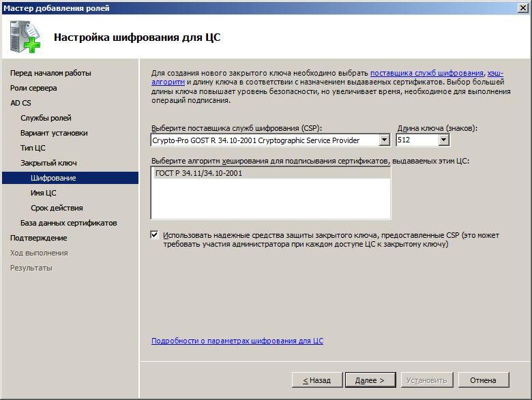Select the 'AD CS' step
Viewport: 532px width, 400px height.
[x=20, y=103]
